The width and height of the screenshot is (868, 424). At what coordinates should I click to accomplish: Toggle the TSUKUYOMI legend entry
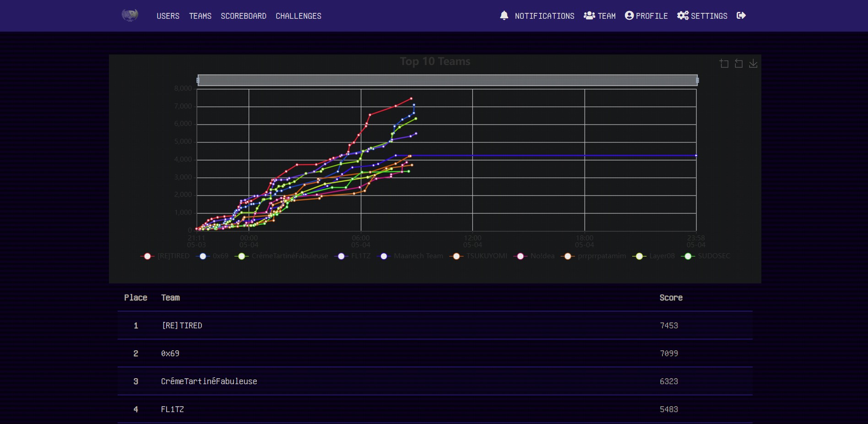click(479, 256)
